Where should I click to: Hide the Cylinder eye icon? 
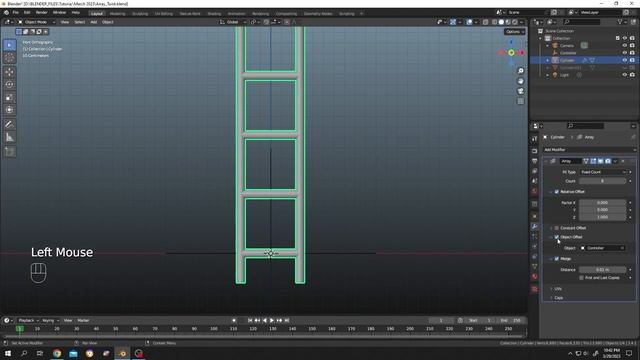(x=624, y=60)
